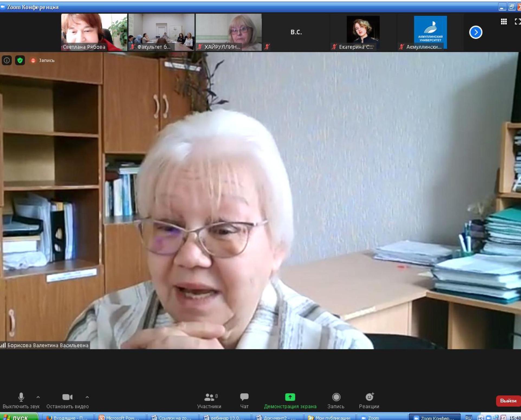Expand audio options arrow beside microphone

point(38,397)
